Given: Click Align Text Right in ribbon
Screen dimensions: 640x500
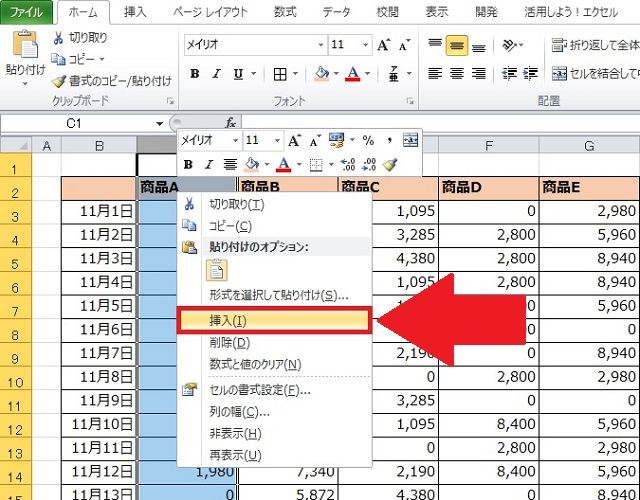Looking at the screenshot, I should click(479, 73).
